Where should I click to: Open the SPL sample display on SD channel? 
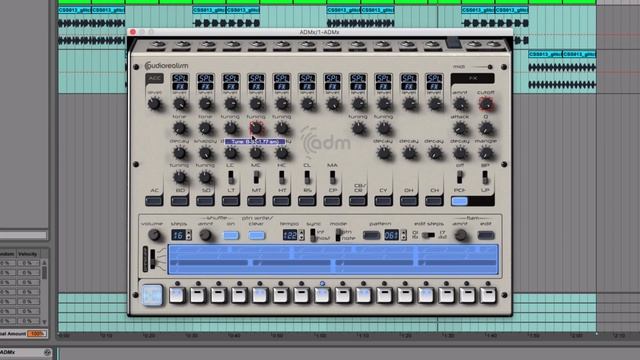(x=205, y=78)
